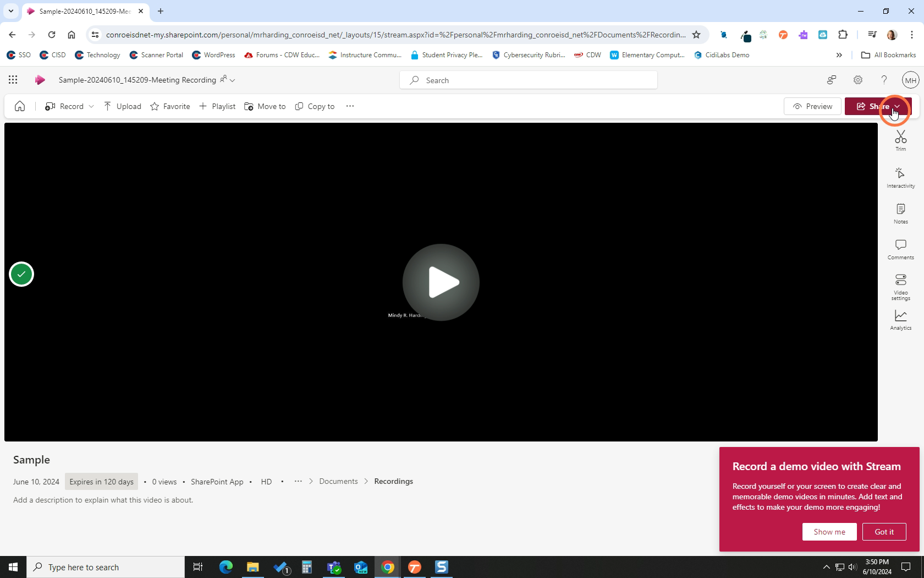Dismiss popup with Got it
The height and width of the screenshot is (578, 924).
pos(884,532)
